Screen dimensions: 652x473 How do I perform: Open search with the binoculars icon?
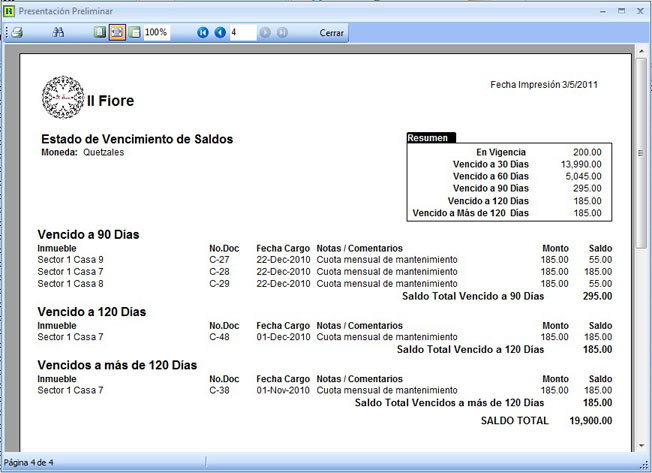tap(58, 32)
